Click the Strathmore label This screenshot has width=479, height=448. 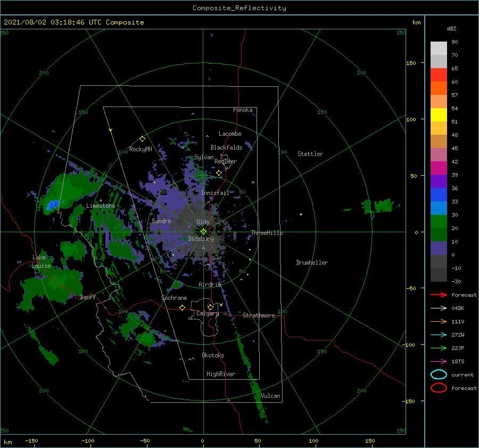click(x=259, y=315)
